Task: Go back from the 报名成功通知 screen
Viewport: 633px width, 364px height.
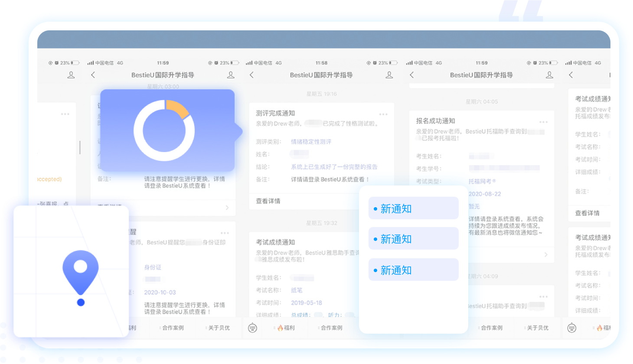Action: pyautogui.click(x=412, y=75)
